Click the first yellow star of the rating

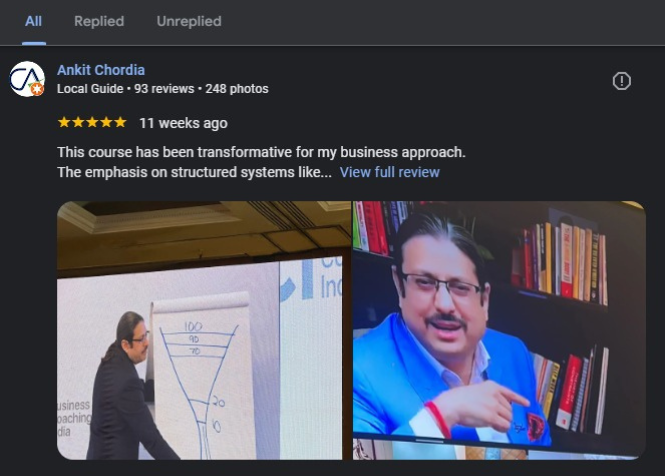point(64,122)
